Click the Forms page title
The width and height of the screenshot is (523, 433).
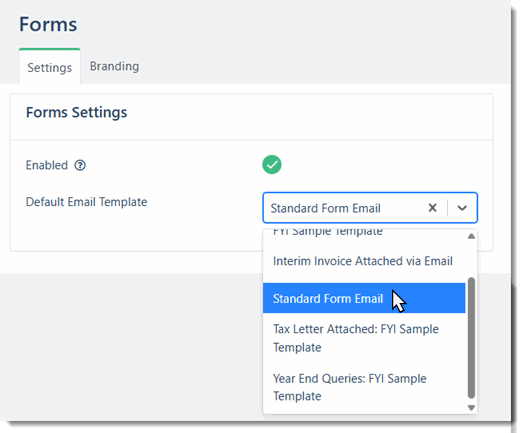coord(48,24)
